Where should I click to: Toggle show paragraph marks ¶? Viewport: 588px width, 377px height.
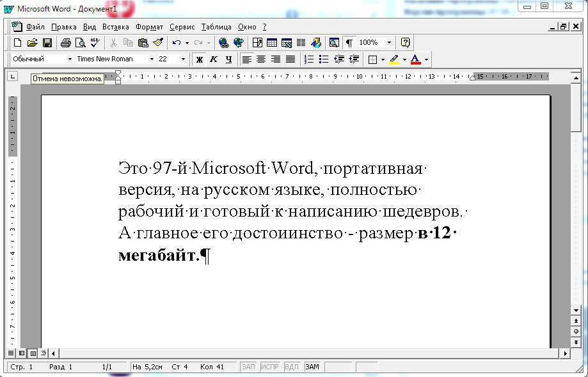(x=349, y=43)
